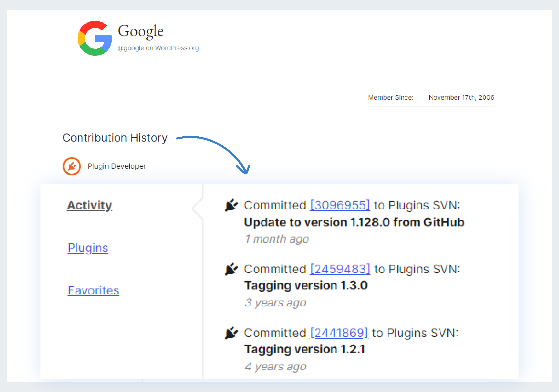Click "Update to version 1.128.0 from GitHub" text

coord(354,222)
